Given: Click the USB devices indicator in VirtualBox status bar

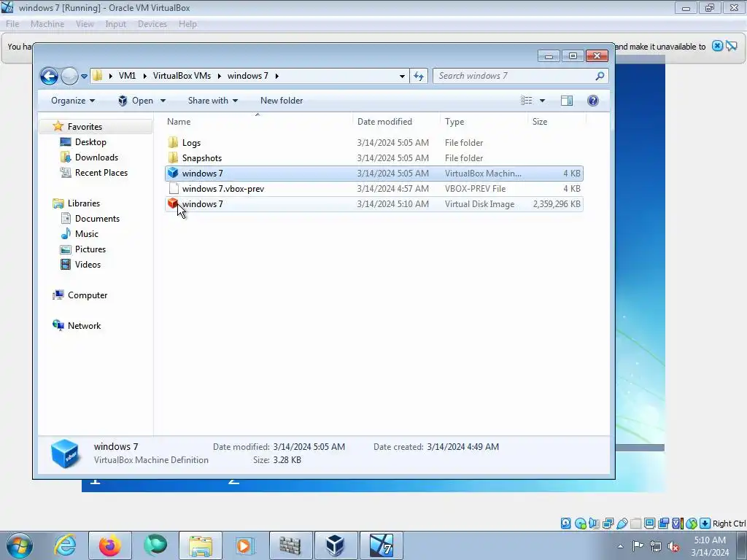Looking at the screenshot, I should pos(622,524).
